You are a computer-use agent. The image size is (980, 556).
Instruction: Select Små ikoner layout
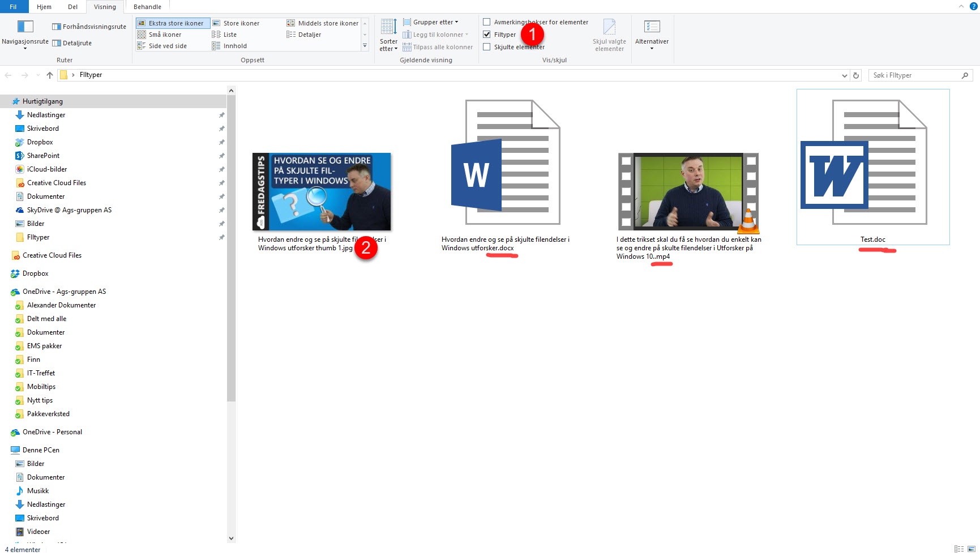point(159,35)
